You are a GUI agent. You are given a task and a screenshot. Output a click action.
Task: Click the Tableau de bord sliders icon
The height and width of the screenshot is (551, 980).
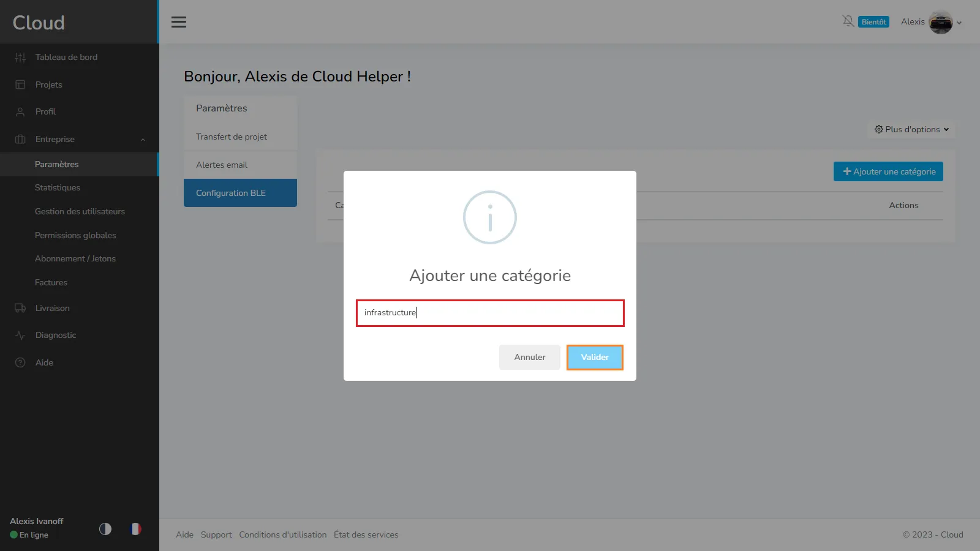(20, 58)
